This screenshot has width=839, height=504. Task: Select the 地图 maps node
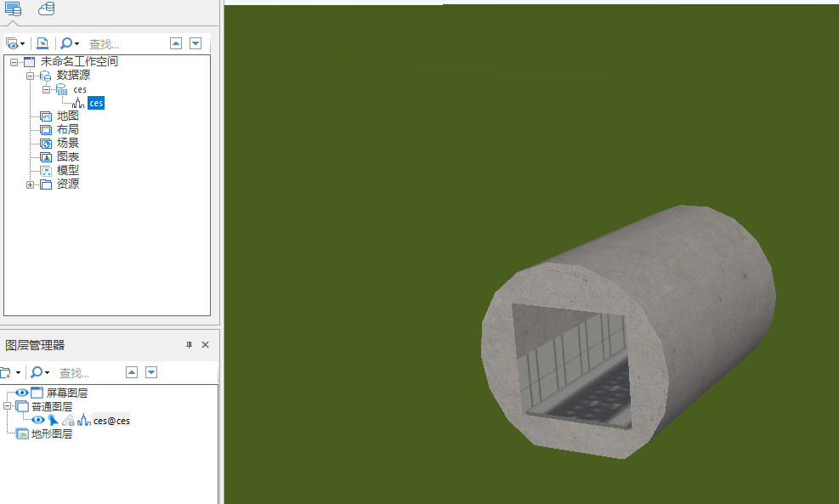tap(68, 116)
